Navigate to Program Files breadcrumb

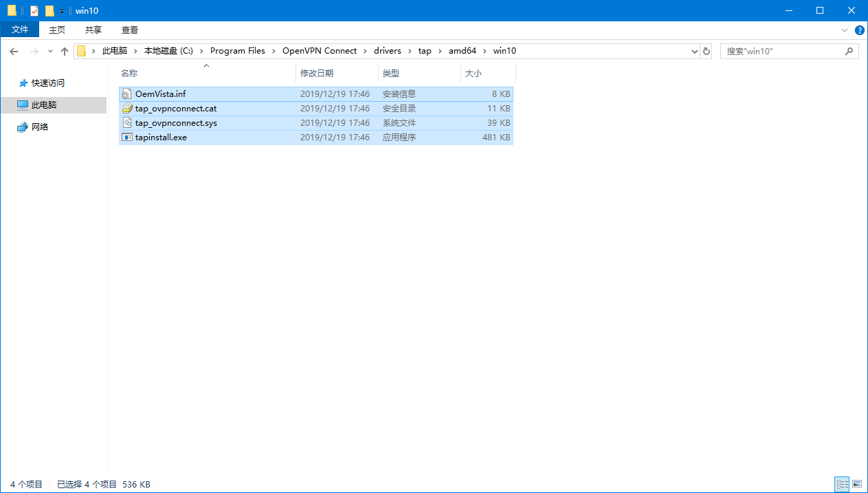(238, 51)
